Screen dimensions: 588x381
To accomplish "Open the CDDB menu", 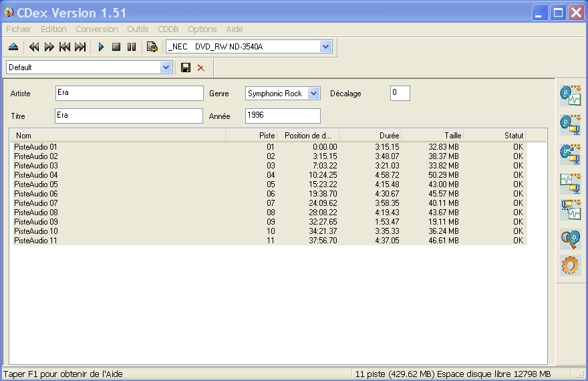I will pos(168,29).
